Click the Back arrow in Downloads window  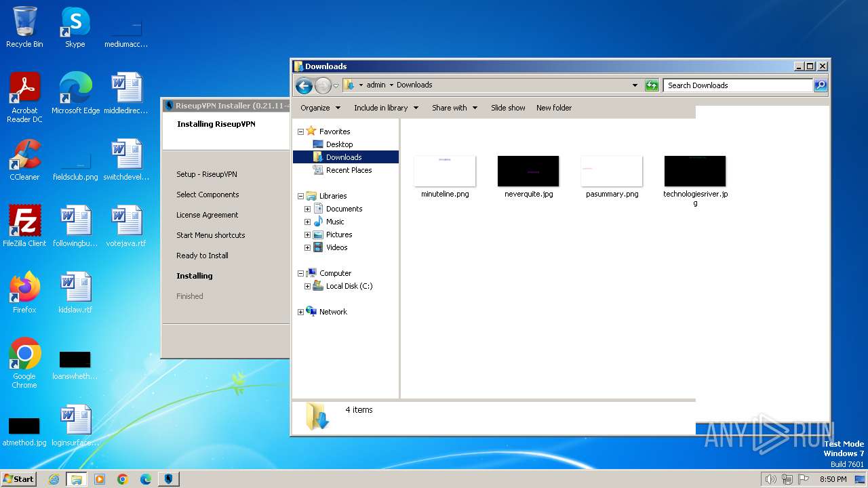[304, 85]
